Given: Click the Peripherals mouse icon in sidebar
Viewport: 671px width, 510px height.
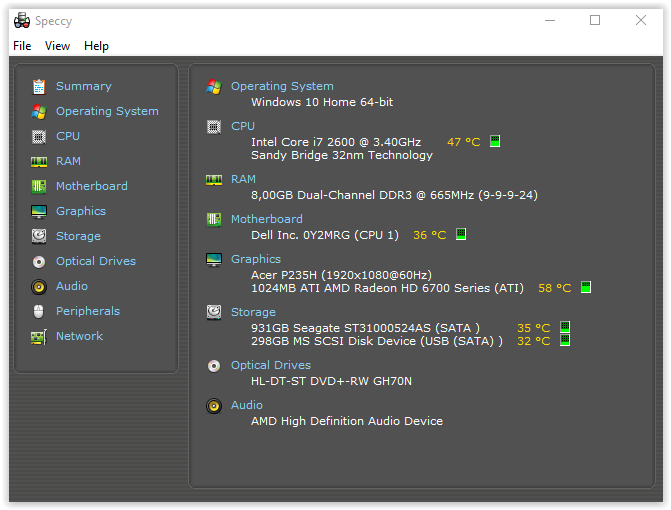Looking at the screenshot, I should pyautogui.click(x=39, y=311).
